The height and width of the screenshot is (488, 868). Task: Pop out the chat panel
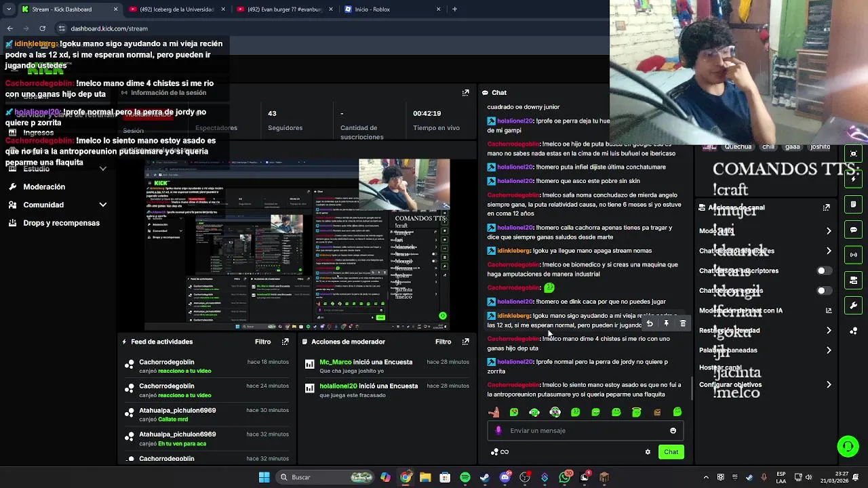point(465,93)
